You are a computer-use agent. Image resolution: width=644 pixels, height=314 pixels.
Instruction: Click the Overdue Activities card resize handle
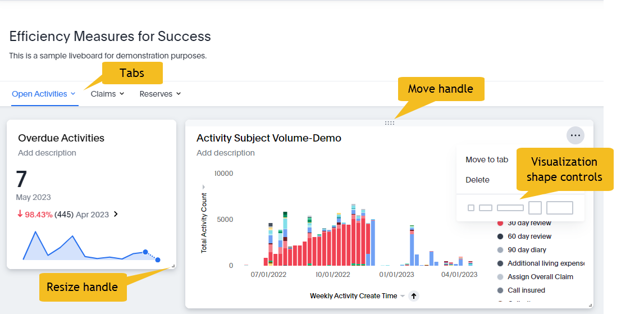(x=173, y=266)
